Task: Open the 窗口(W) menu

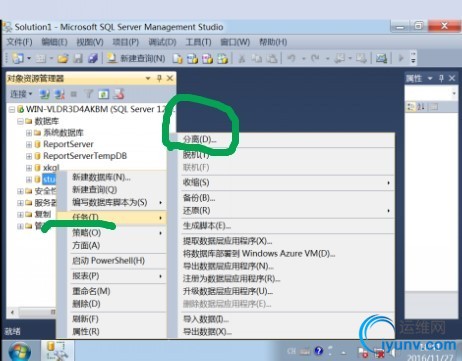Action: [235, 42]
